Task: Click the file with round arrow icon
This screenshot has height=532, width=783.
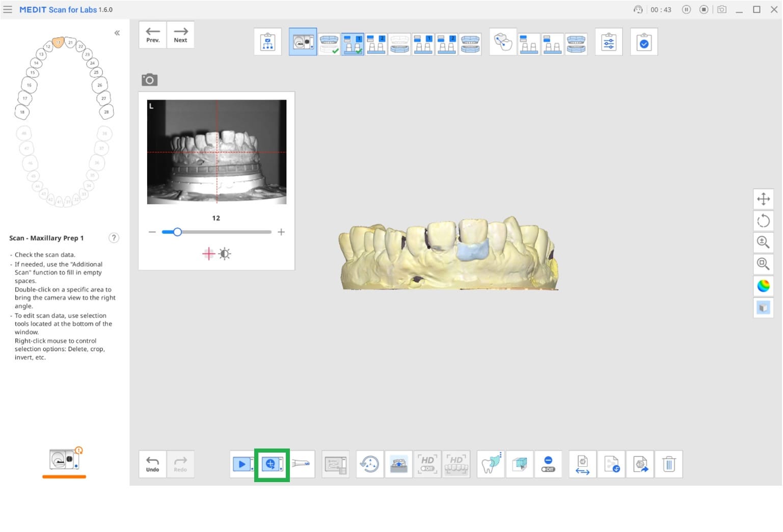Action: coord(611,464)
